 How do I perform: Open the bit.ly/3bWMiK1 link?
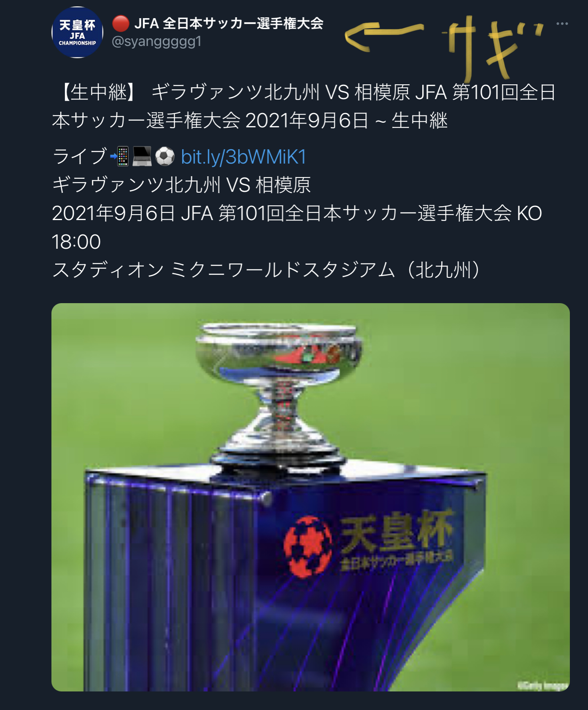point(243,157)
